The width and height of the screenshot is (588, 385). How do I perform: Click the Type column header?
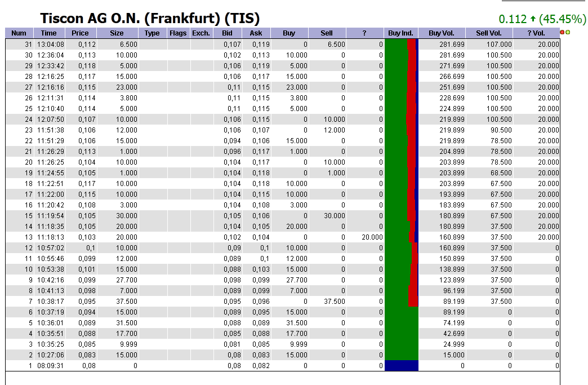pyautogui.click(x=152, y=33)
